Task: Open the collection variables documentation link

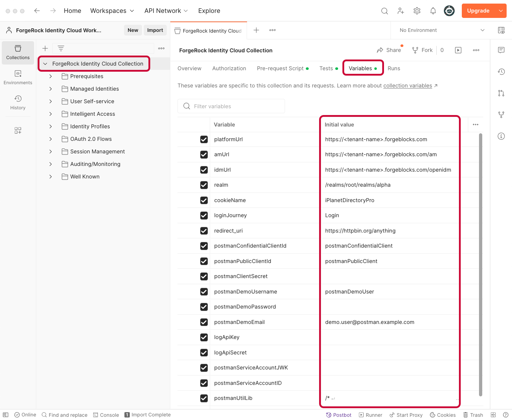Action: 408,86
